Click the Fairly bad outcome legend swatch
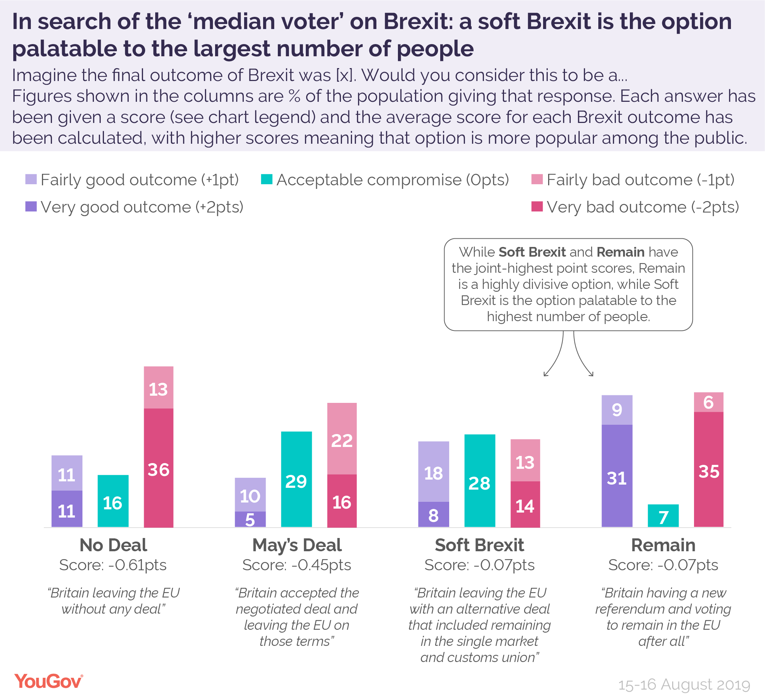This screenshot has width=765, height=700. (537, 179)
